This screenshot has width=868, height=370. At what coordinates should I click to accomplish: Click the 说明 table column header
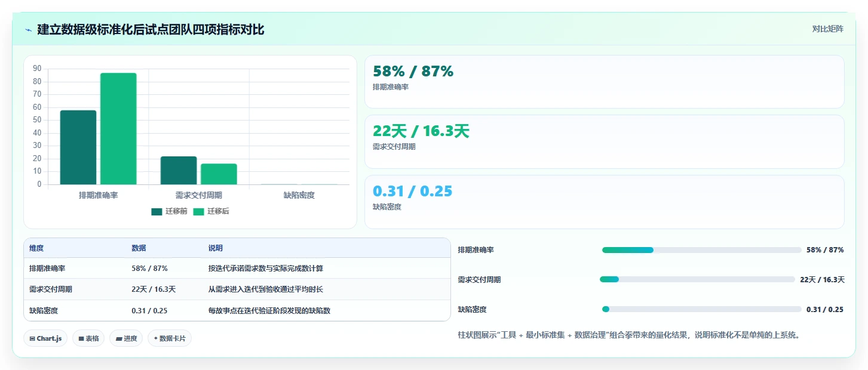pos(216,248)
